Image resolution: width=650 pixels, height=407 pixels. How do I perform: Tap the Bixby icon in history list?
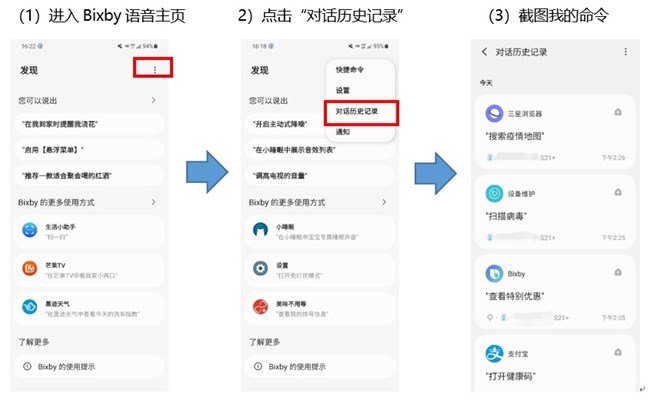pyautogui.click(x=494, y=274)
